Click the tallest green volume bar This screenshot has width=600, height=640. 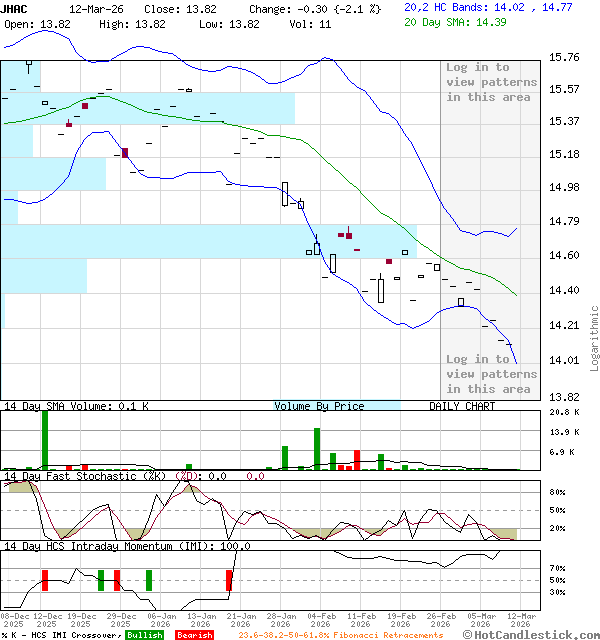click(x=44, y=439)
